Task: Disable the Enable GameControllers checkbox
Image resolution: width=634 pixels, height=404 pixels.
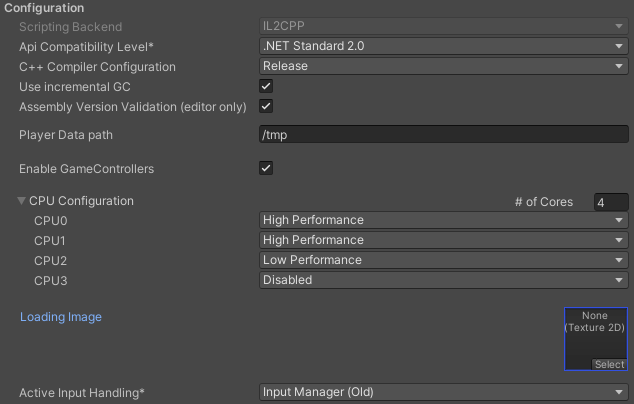Action: point(266,169)
